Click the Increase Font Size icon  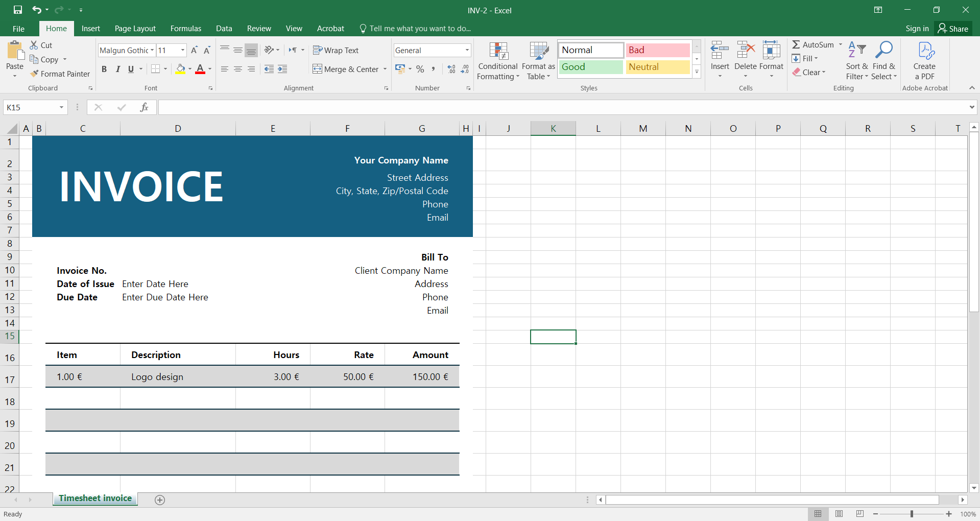[x=194, y=50]
